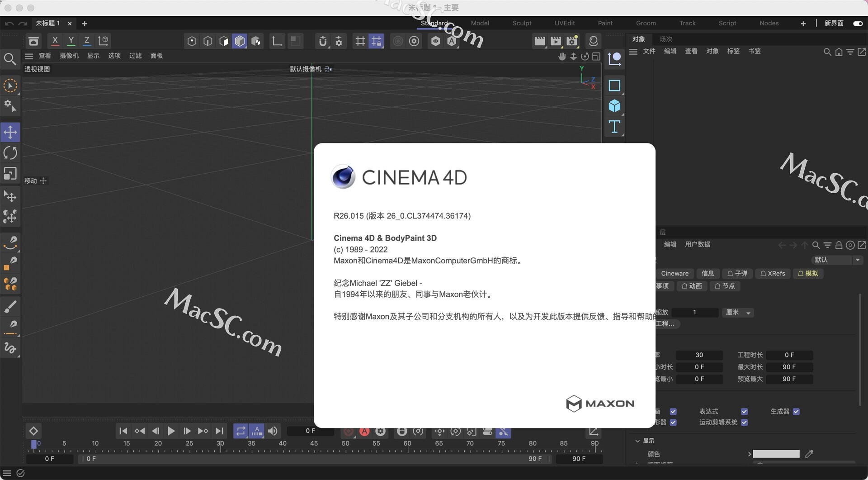Open the 文件 menu in object manager
Screen dimensions: 868x480
(649, 51)
